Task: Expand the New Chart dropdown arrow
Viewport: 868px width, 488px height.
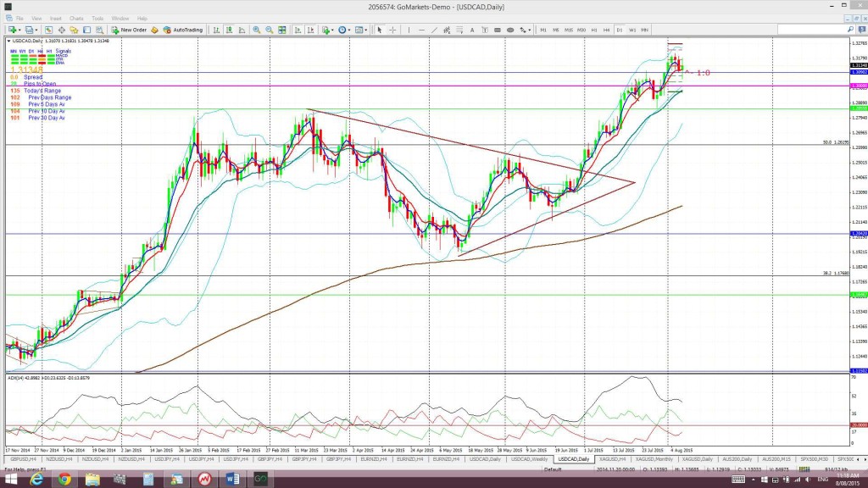Action: coord(19,30)
